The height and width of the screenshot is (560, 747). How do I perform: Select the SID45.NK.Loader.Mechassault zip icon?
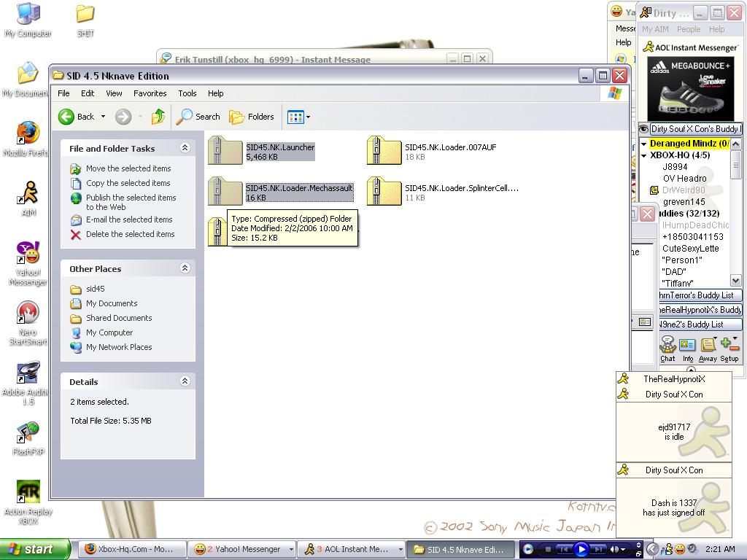[x=225, y=192]
